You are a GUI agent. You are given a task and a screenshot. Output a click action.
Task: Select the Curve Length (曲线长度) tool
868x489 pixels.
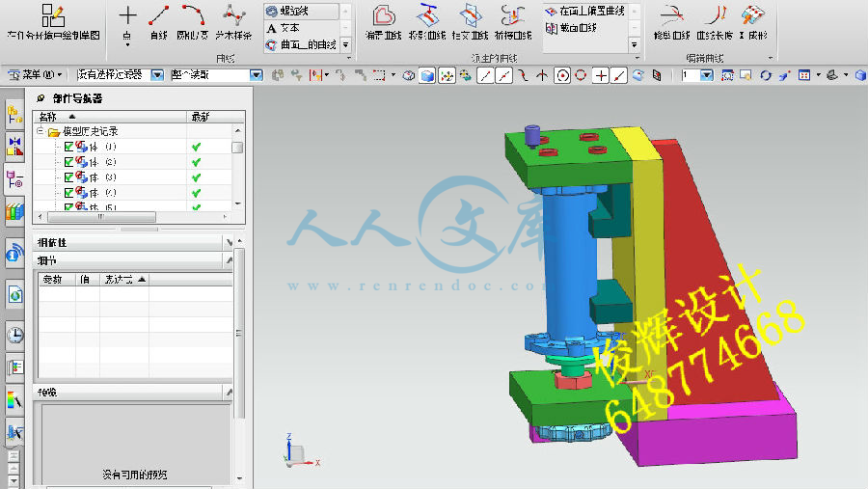pos(715,22)
